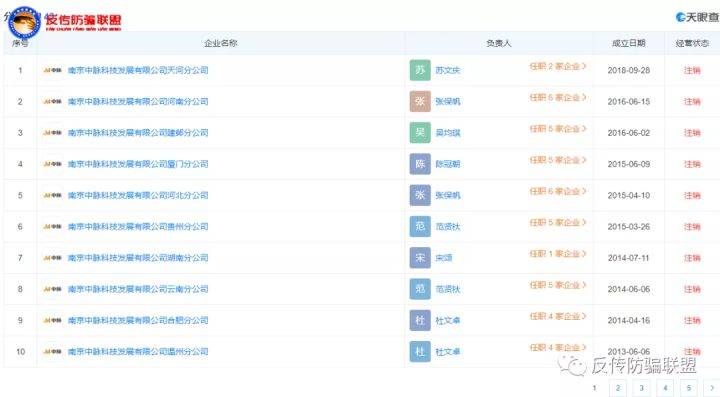Click the JM logo icon in row 2

(x=52, y=101)
